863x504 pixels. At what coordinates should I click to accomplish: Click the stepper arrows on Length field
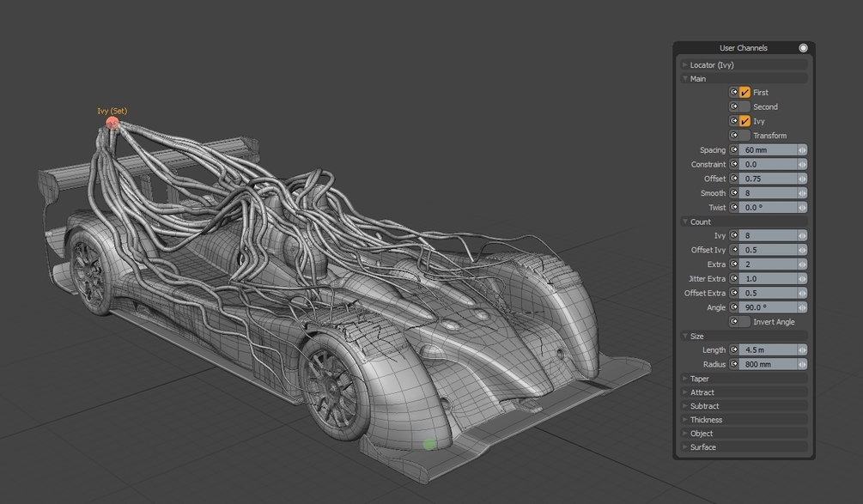(802, 349)
